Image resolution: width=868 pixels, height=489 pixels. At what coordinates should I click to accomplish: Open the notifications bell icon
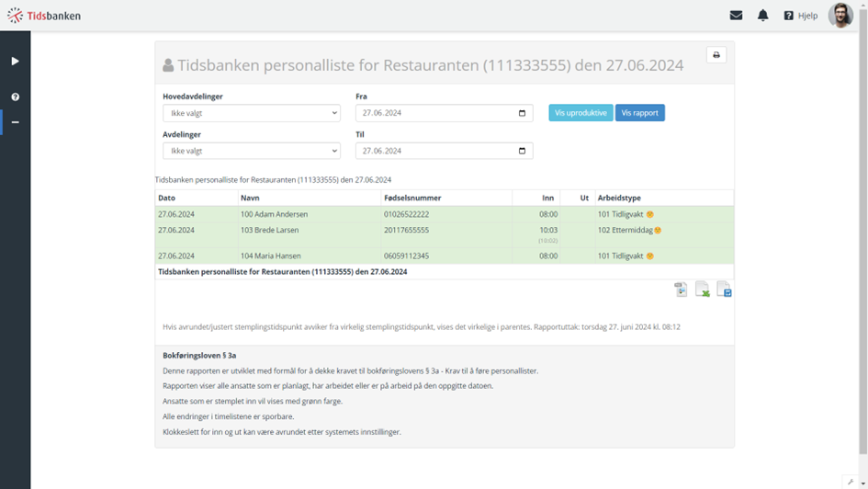pos(762,16)
